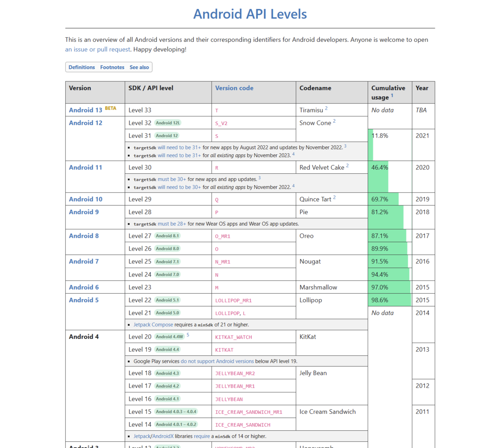Viewport: 498px width, 448px height.
Task: Click the Android 8.0 badge
Action: pos(167,248)
